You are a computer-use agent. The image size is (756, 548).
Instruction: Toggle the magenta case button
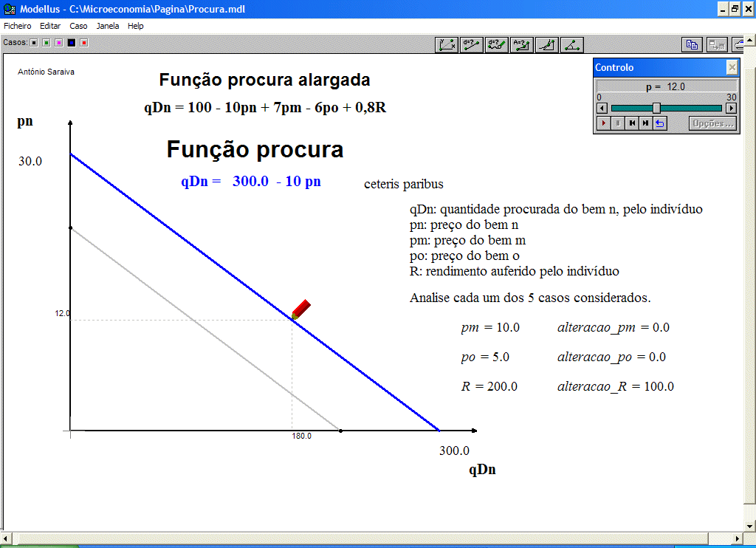pyautogui.click(x=59, y=43)
